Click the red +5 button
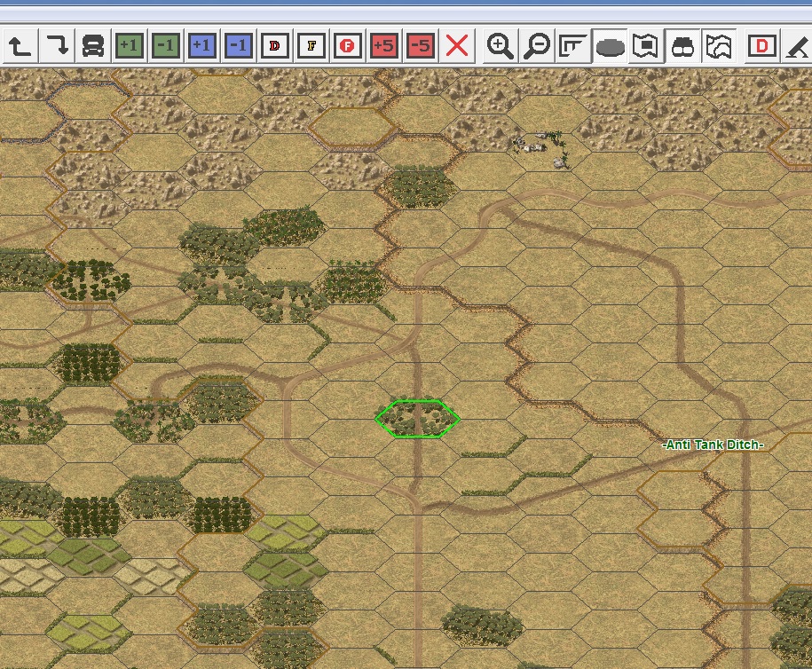 click(x=383, y=46)
